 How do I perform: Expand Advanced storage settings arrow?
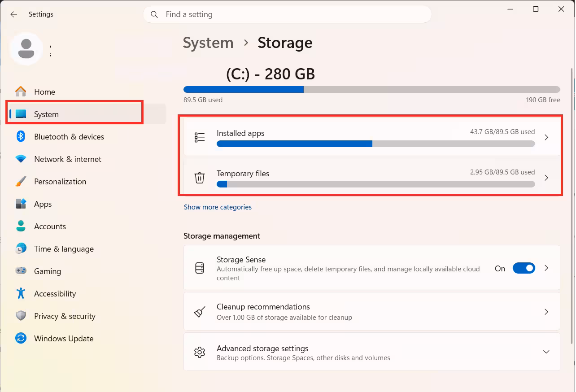point(546,352)
